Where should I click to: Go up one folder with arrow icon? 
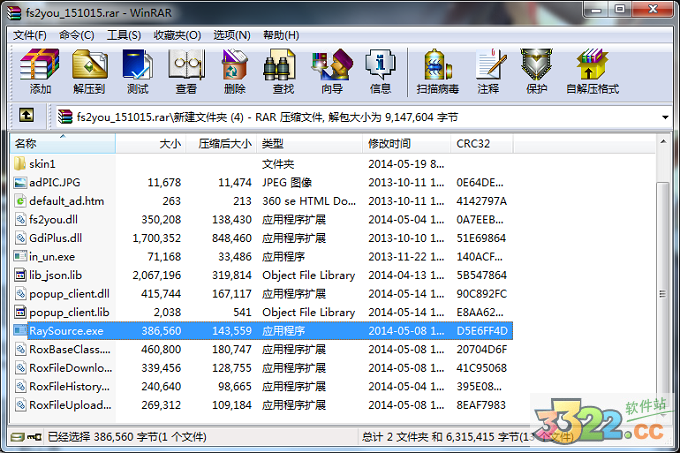tap(26, 115)
